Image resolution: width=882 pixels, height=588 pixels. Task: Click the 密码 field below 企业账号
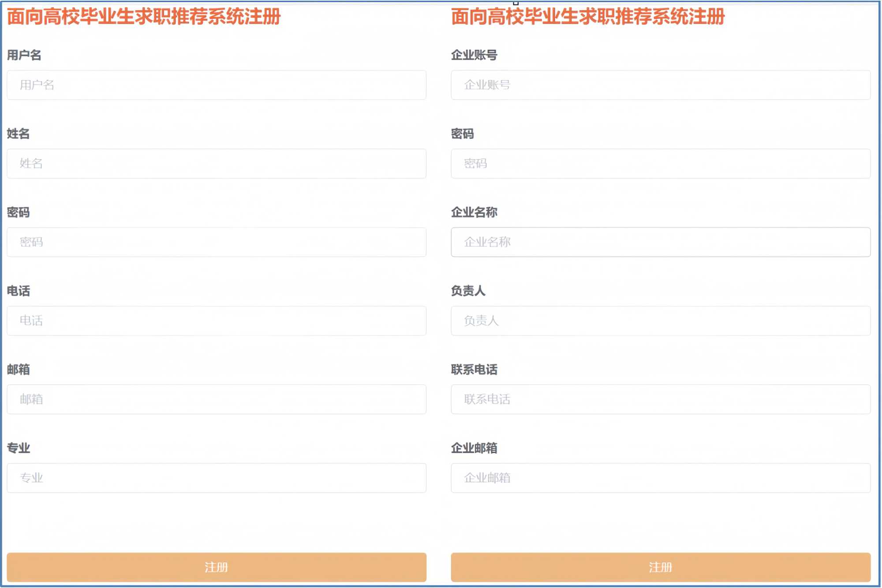pyautogui.click(x=660, y=164)
